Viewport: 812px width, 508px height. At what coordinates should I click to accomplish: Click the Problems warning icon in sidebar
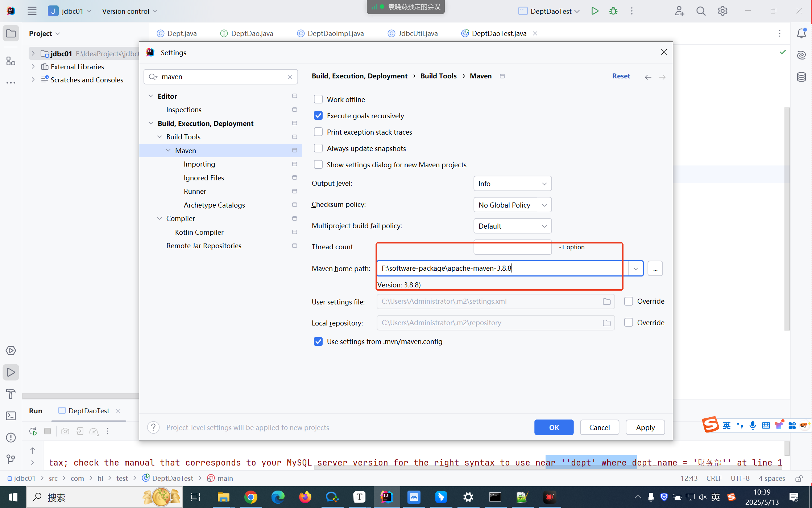pyautogui.click(x=11, y=438)
